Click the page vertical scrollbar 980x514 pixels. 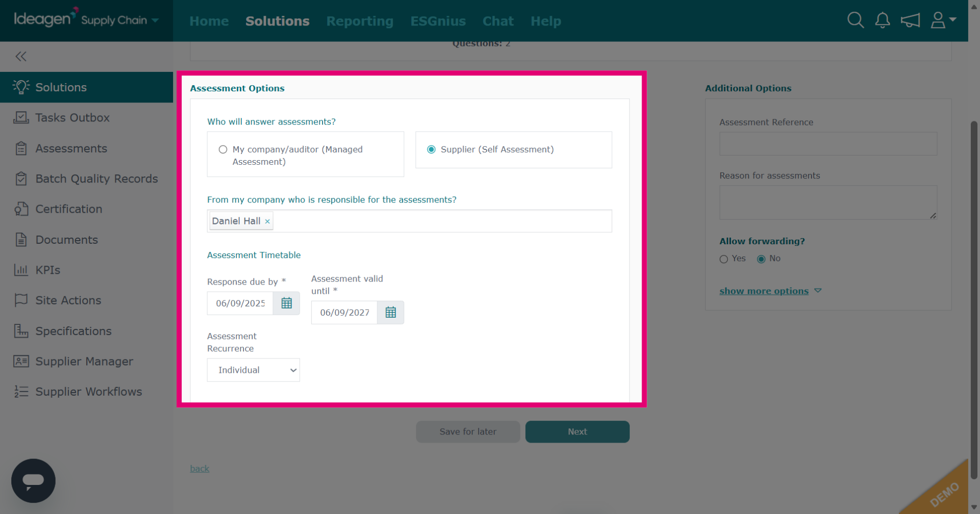pyautogui.click(x=974, y=300)
